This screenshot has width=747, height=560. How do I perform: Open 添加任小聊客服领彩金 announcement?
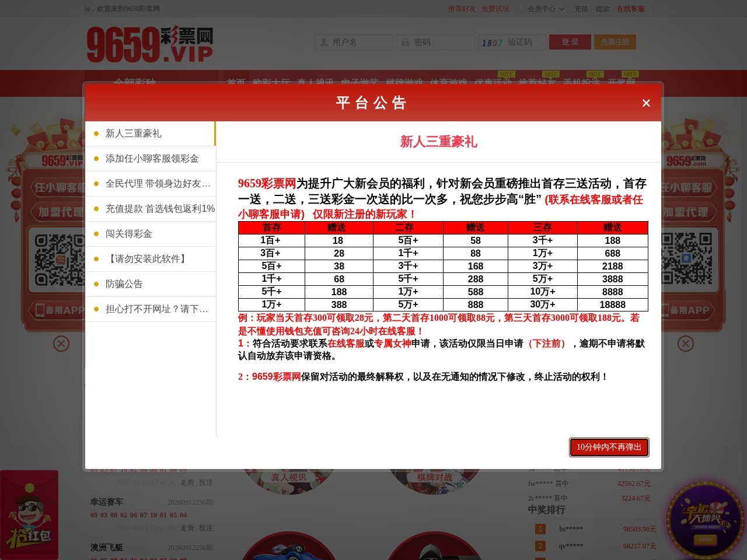pos(151,159)
